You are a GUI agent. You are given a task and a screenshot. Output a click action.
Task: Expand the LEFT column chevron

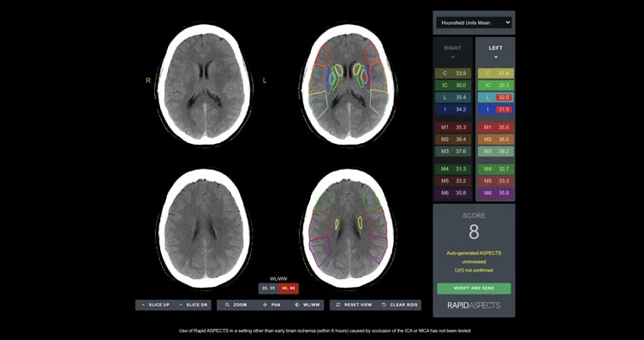pyautogui.click(x=495, y=57)
